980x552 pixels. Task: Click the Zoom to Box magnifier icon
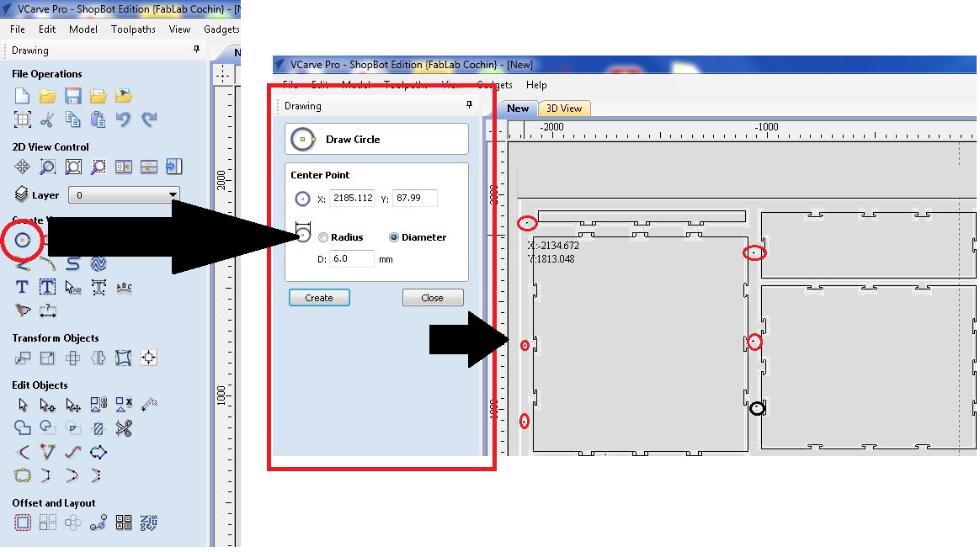coord(47,167)
